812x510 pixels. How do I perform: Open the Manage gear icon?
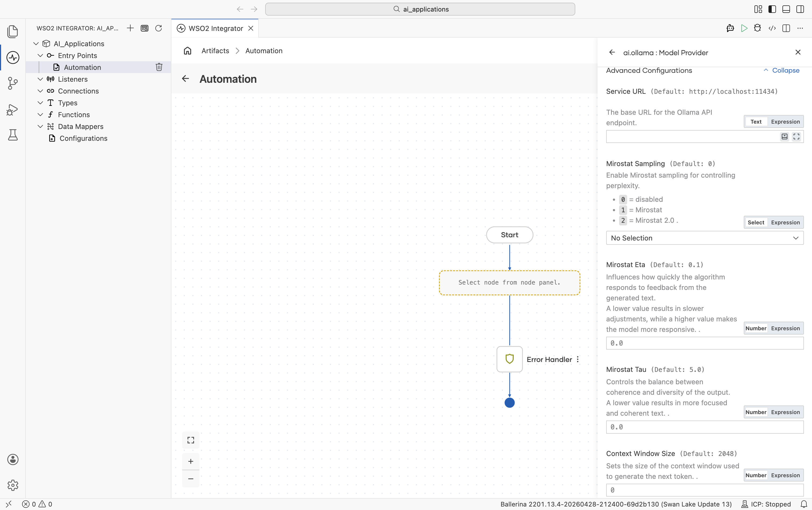(13, 485)
